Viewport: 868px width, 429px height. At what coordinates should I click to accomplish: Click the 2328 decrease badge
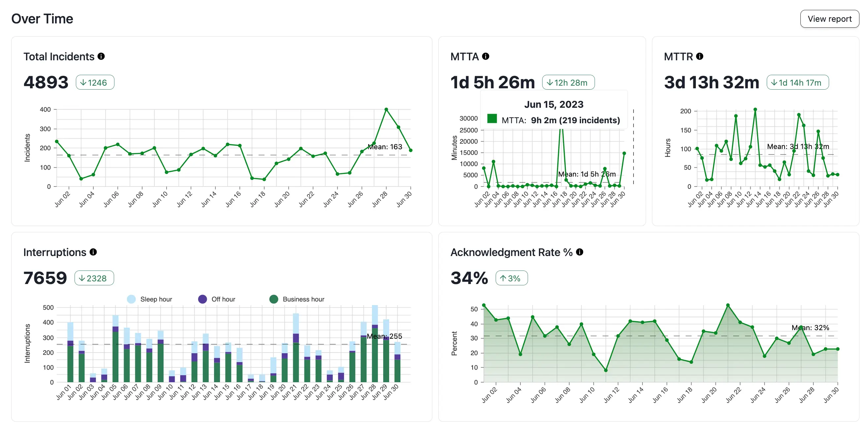(94, 278)
